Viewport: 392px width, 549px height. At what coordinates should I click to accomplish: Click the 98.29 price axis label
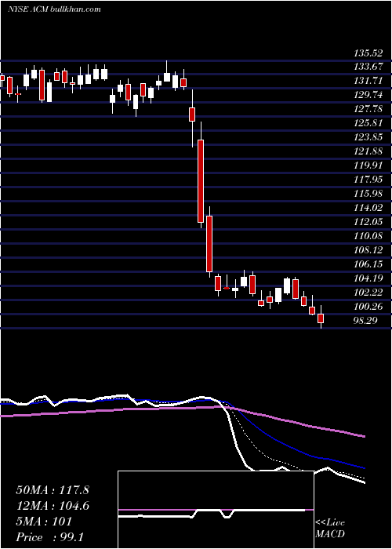365,321
